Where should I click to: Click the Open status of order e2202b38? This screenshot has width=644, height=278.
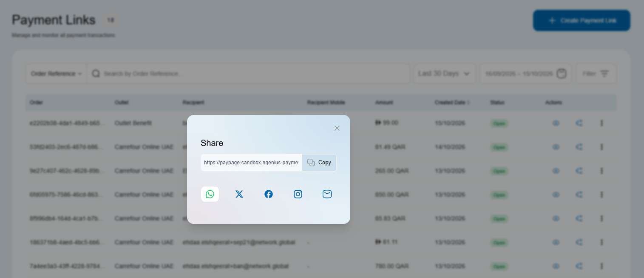tap(499, 123)
